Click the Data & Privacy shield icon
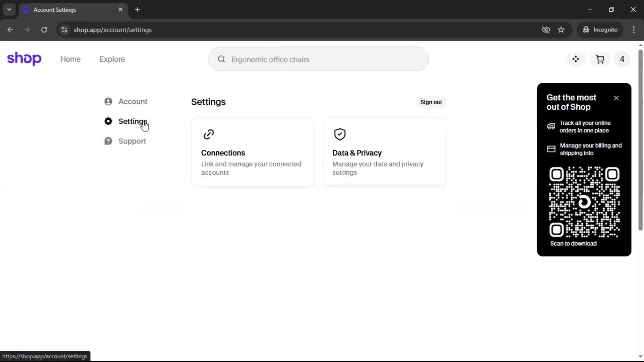 pos(340,134)
